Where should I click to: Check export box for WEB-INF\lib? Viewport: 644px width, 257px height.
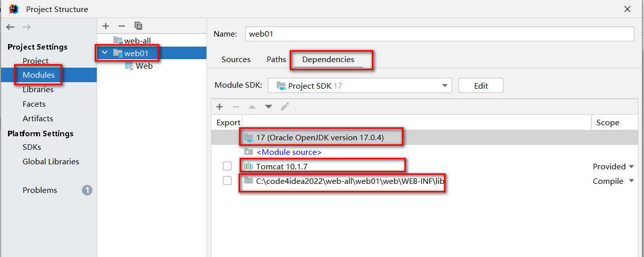pyautogui.click(x=228, y=181)
